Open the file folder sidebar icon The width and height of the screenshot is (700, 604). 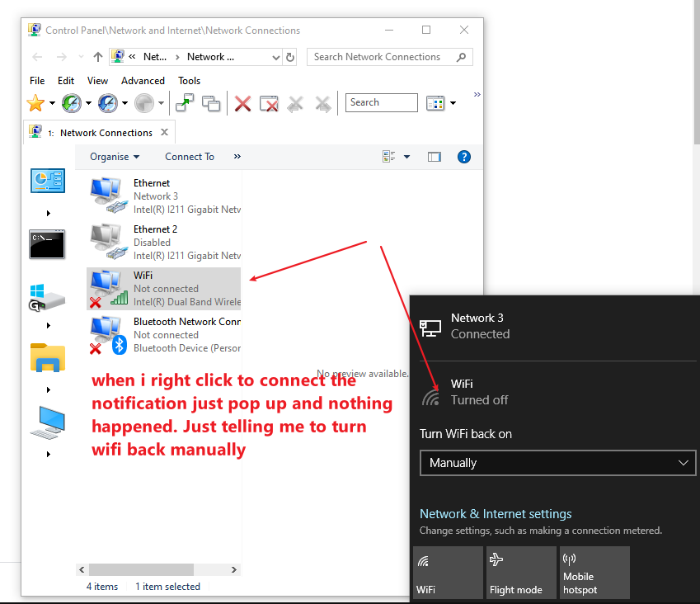[48, 357]
